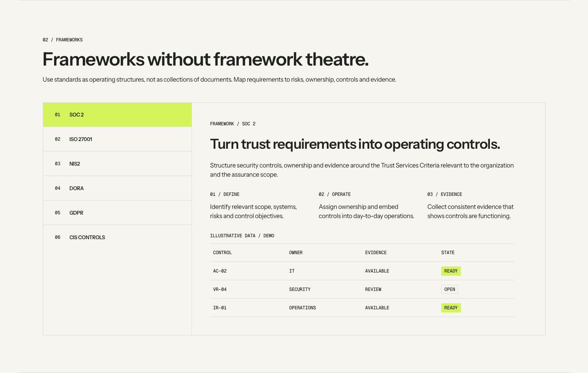Open the NIS2 framework tab
588x373 pixels.
click(117, 164)
